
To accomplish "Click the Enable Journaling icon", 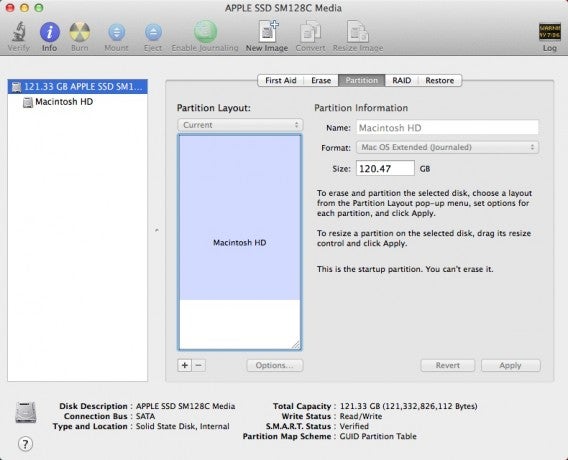I will [205, 32].
